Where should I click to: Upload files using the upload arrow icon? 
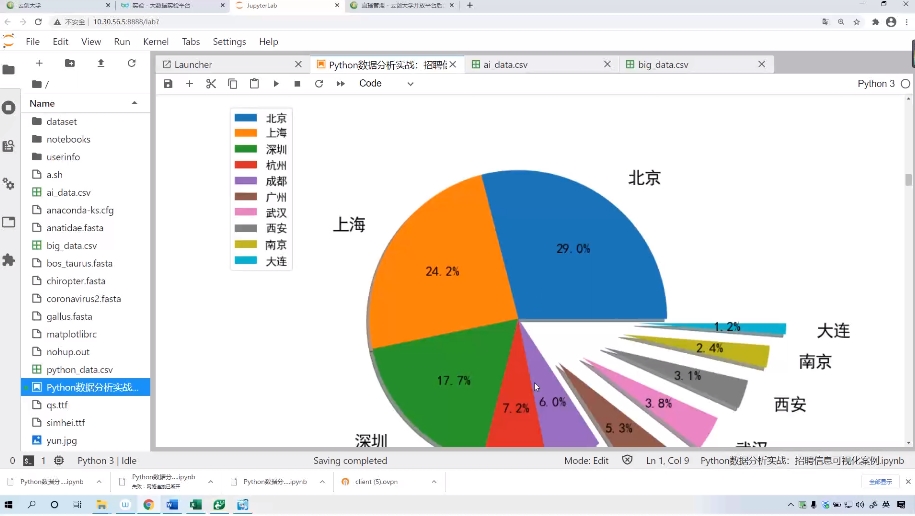coord(101,63)
